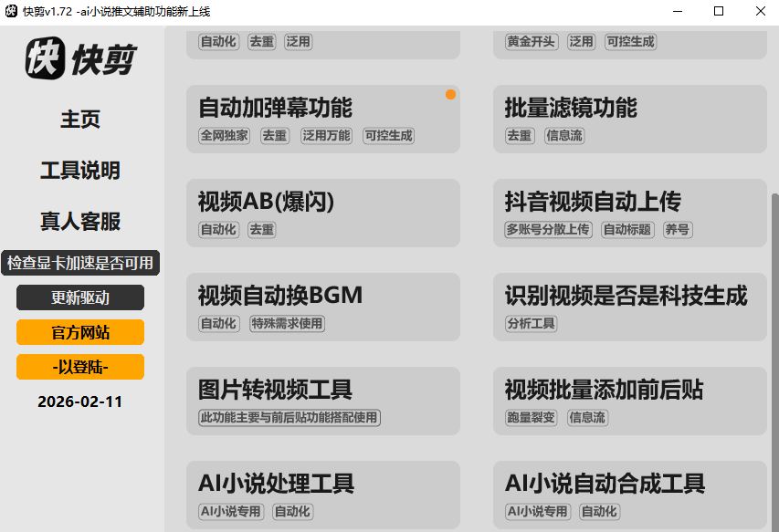This screenshot has width=779, height=532.
Task: Maximize the 快剪 window
Action: coord(719,11)
